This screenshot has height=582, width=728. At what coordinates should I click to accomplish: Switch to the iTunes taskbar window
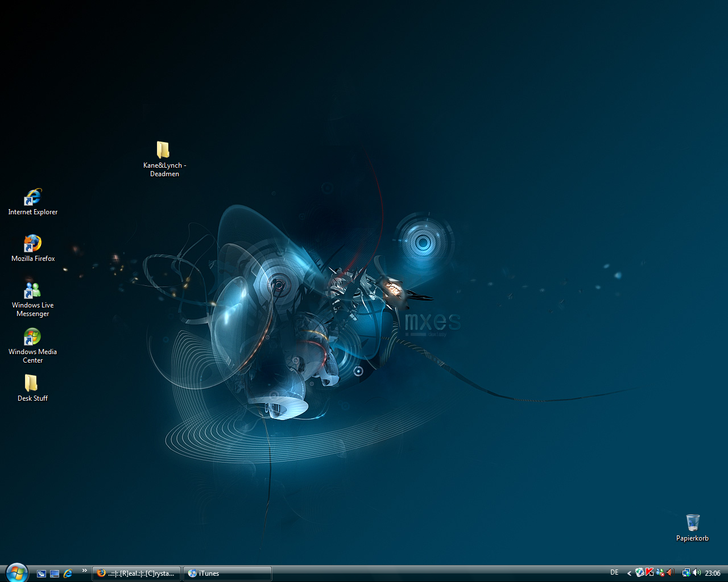pos(227,573)
